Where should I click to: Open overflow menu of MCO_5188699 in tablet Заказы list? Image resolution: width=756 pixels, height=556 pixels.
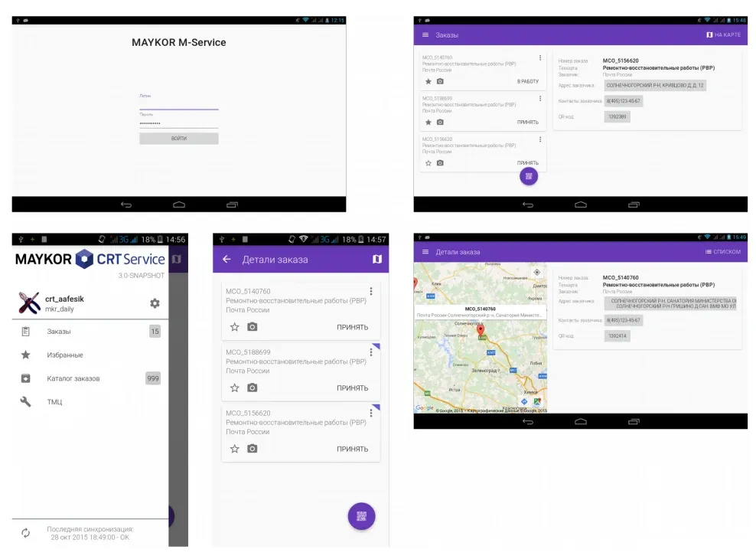pyautogui.click(x=540, y=99)
